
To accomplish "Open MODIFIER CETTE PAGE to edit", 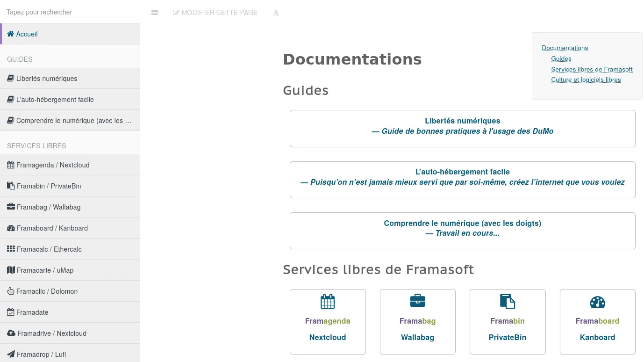I will tap(215, 13).
